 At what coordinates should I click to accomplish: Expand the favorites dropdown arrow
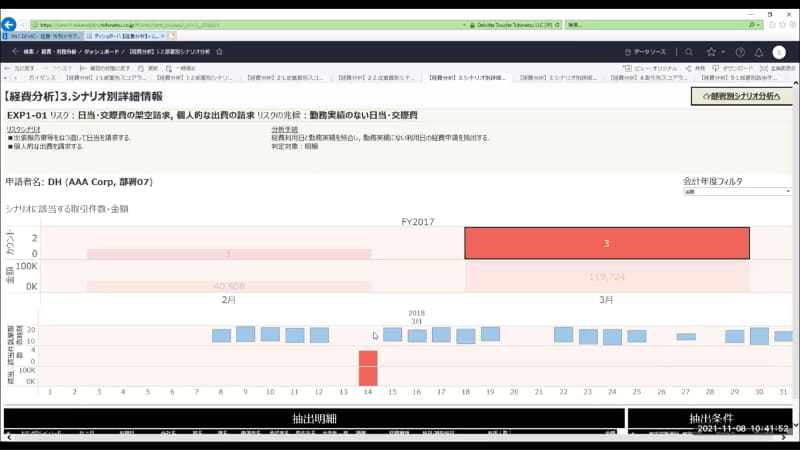723,52
